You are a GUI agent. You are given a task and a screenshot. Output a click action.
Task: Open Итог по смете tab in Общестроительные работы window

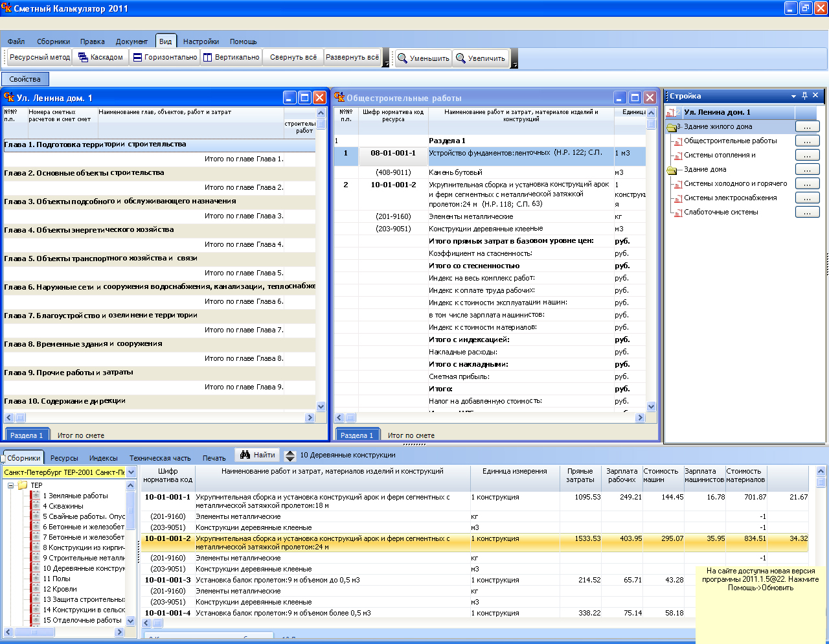[x=411, y=435]
